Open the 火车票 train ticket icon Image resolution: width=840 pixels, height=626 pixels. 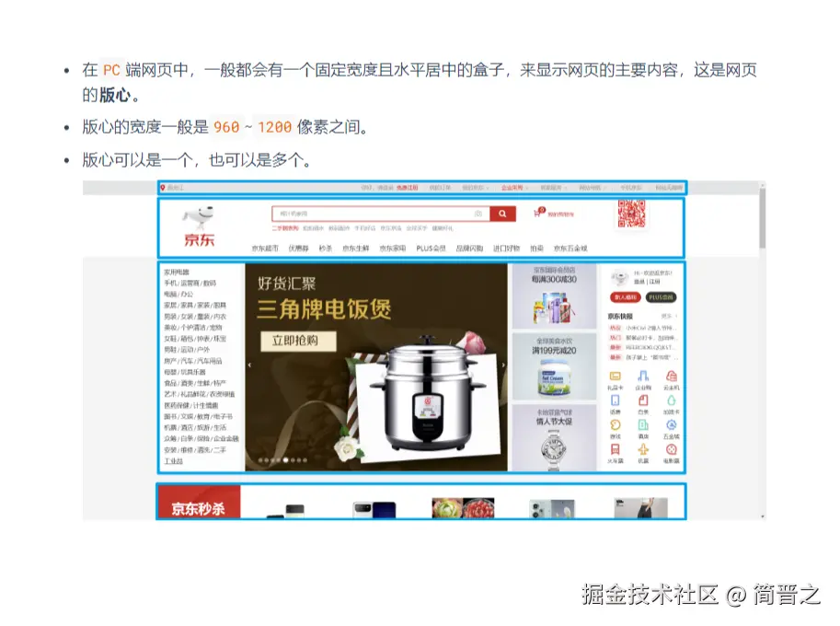[615, 448]
